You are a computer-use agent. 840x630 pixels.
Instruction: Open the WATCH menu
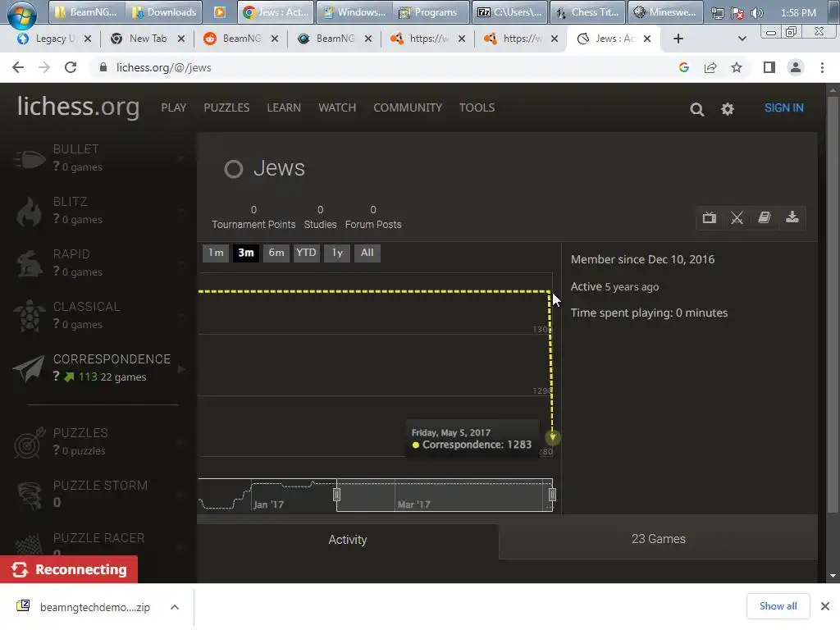pyautogui.click(x=337, y=107)
